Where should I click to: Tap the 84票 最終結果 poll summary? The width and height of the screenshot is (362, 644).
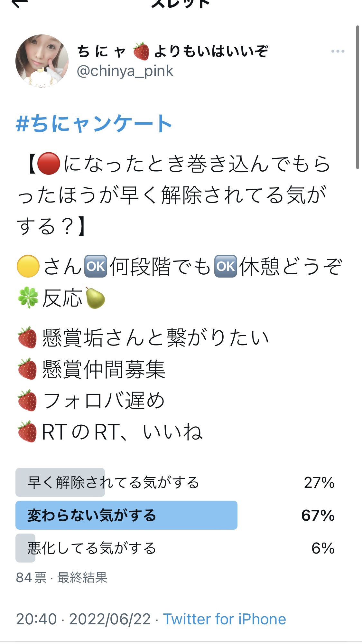[x=61, y=578]
